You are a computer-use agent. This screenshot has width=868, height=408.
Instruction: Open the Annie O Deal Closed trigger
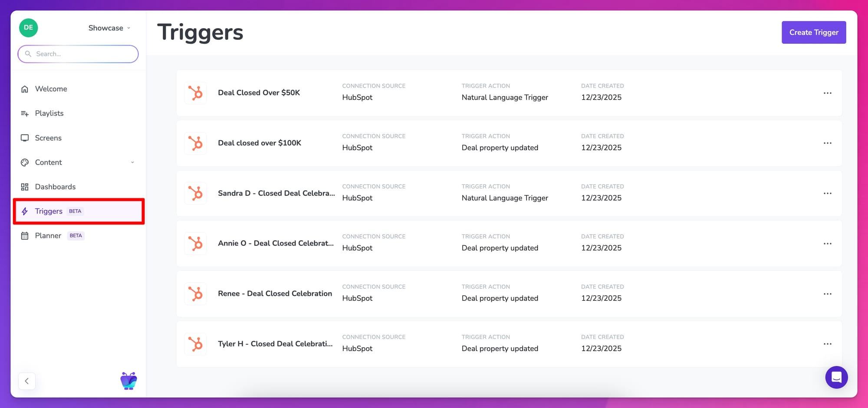tap(276, 243)
